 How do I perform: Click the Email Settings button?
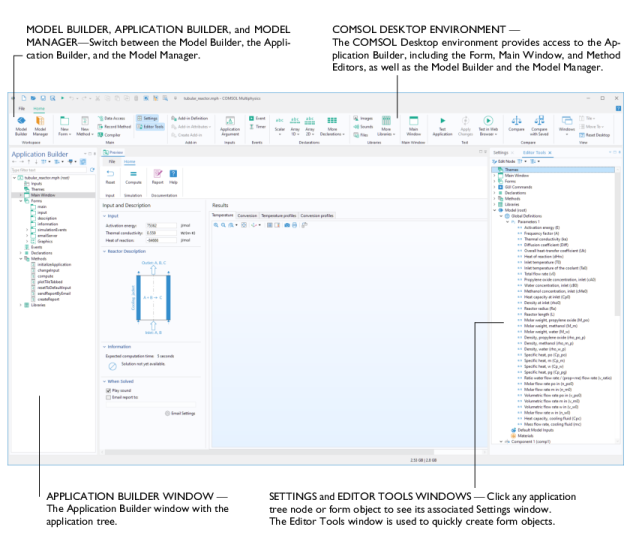click(182, 413)
